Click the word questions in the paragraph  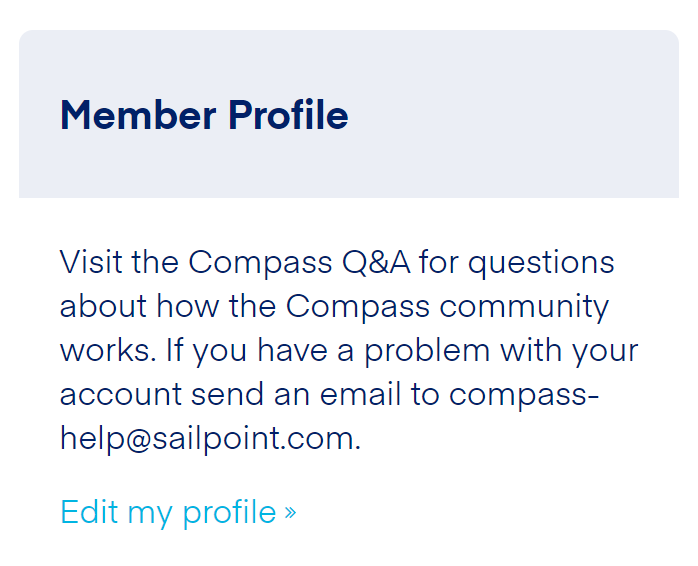(541, 263)
